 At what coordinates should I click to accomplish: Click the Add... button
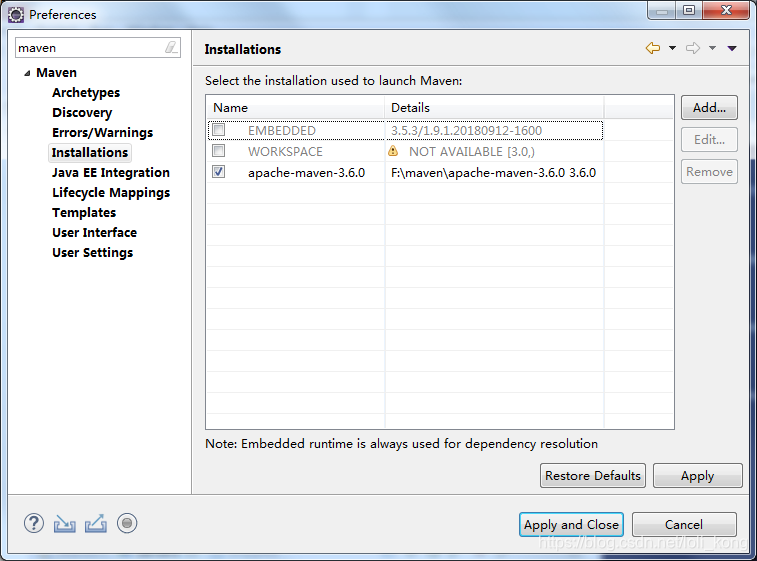coord(709,107)
